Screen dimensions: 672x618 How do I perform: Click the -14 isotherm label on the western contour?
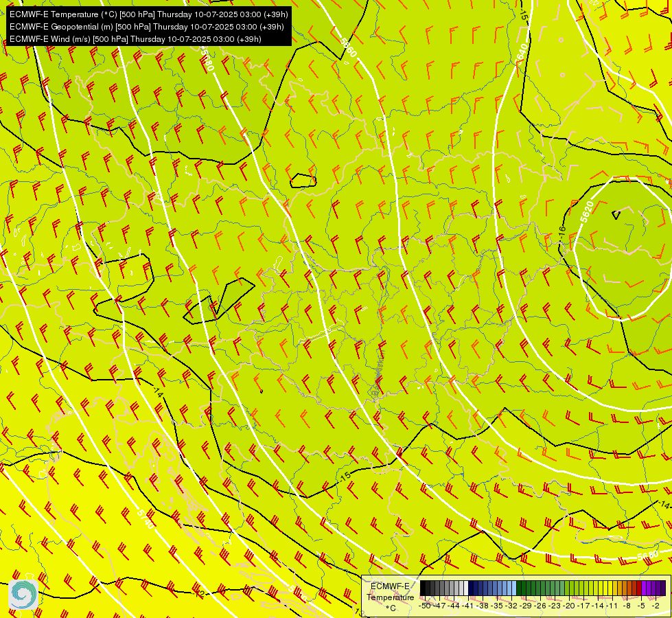(158, 392)
